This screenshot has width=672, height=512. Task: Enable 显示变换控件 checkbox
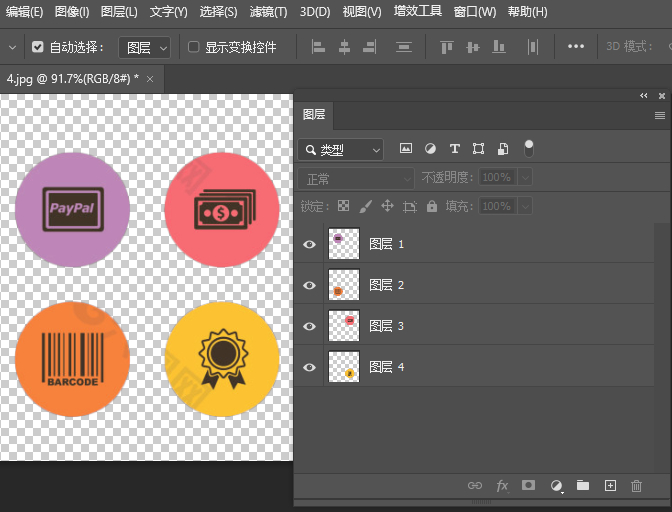[194, 47]
